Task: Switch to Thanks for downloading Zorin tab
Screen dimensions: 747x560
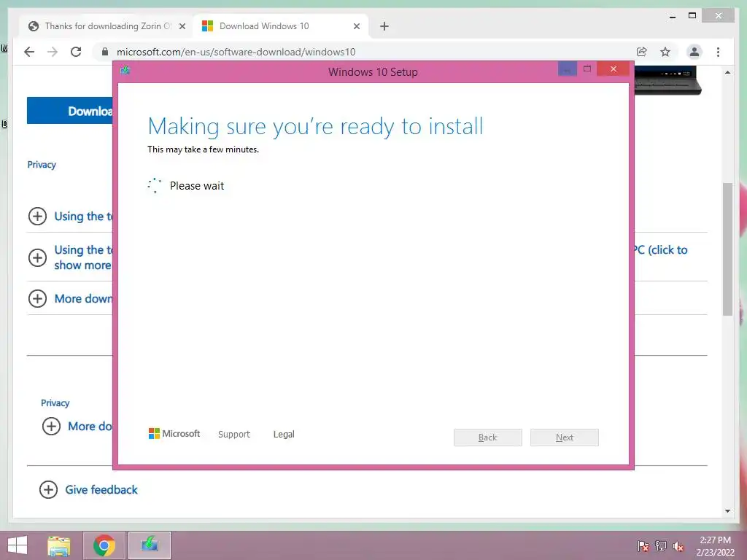Action: point(105,26)
